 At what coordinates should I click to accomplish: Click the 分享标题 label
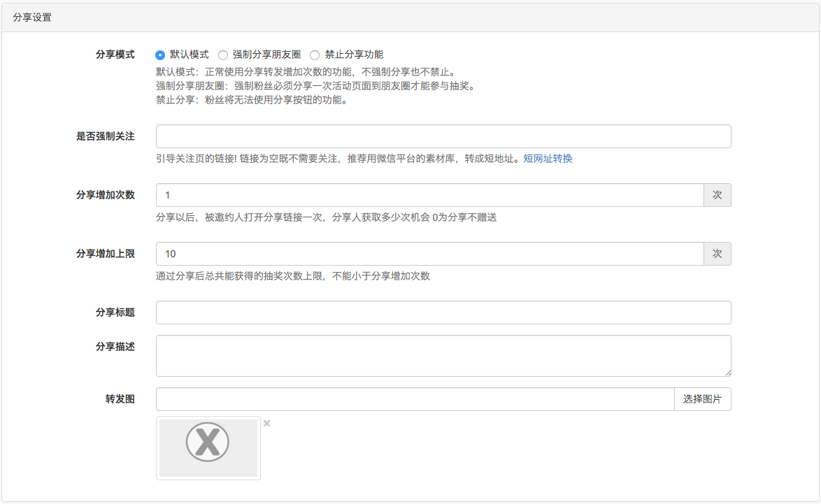tap(115, 312)
